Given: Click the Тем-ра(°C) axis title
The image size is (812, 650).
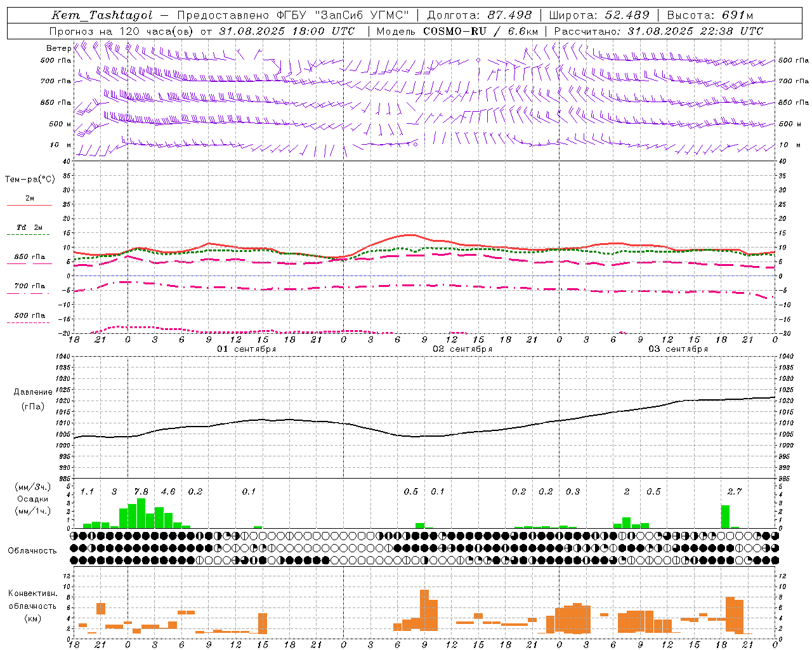Looking at the screenshot, I should click(30, 180).
